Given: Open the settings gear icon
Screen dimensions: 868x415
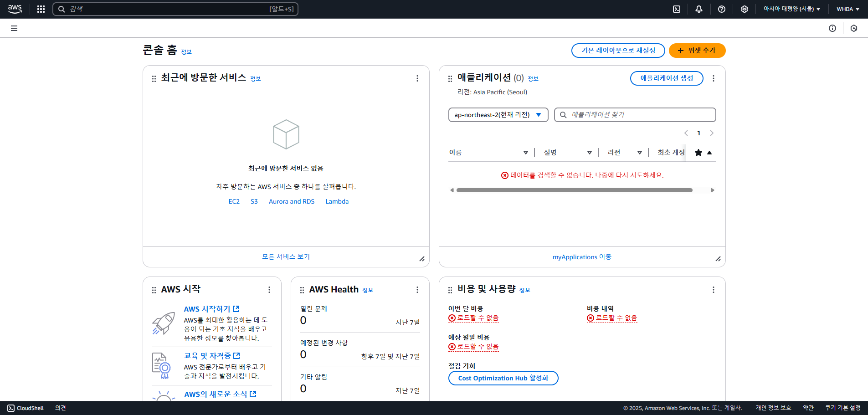Looking at the screenshot, I should coord(745,9).
